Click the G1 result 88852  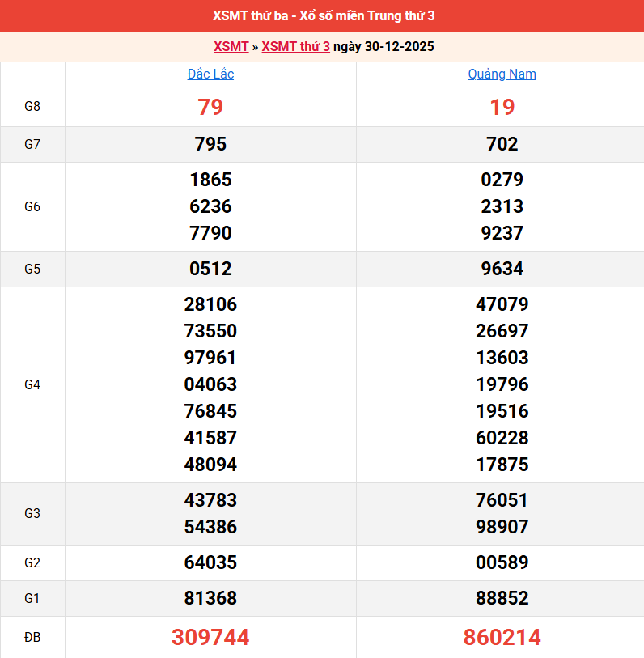click(502, 598)
